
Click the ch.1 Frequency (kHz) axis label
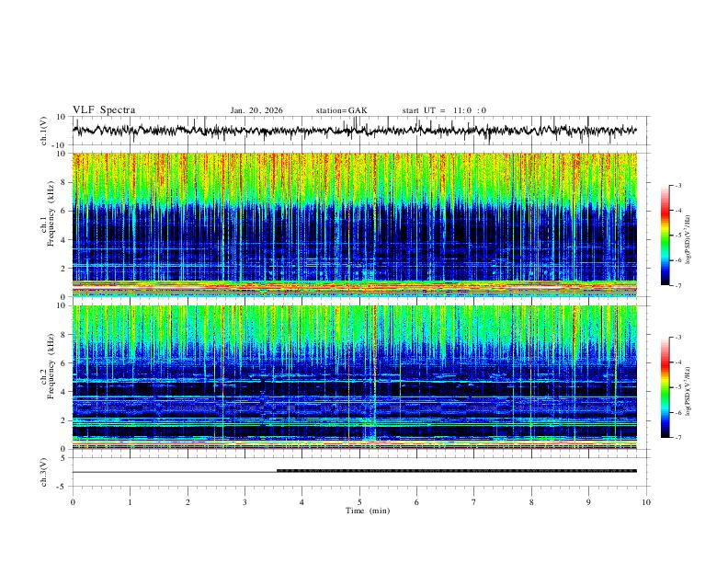49,213
